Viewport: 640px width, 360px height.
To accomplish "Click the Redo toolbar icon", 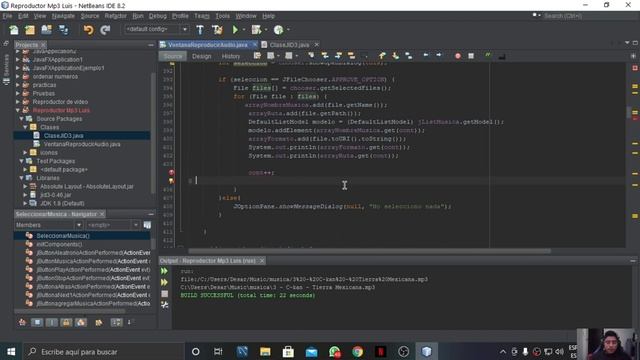I will (x=105, y=30).
